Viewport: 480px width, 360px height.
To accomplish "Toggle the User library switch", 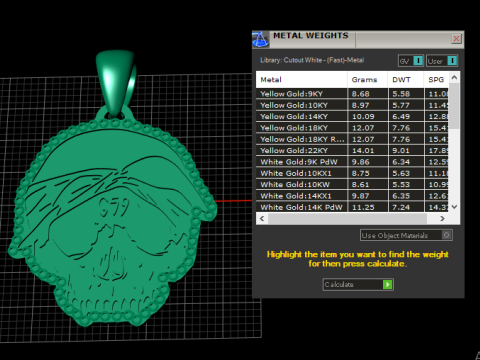I will [452, 61].
